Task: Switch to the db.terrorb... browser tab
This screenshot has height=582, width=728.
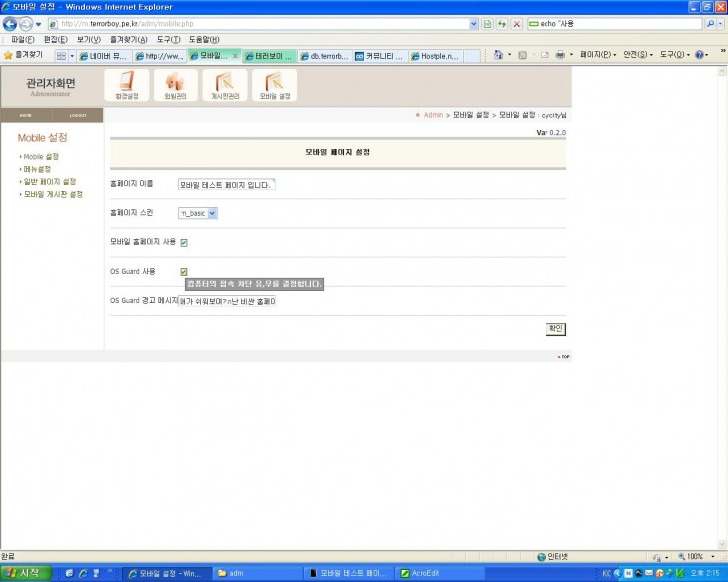Action: 325,56
